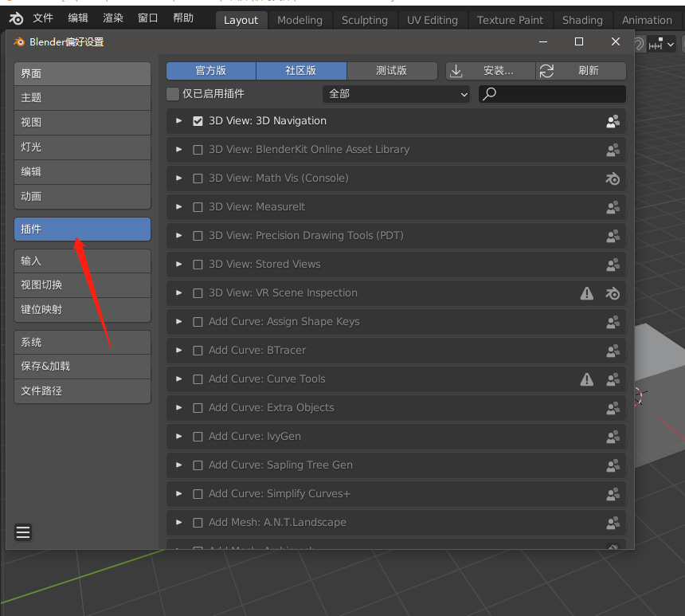The height and width of the screenshot is (616, 685).
Task: Click the Blender icon on the VR Scene Inspection row
Action: pos(613,293)
